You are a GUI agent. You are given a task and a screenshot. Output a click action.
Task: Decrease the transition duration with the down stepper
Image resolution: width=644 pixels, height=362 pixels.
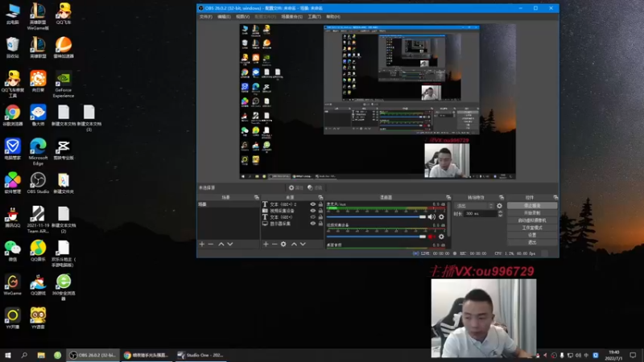500,216
